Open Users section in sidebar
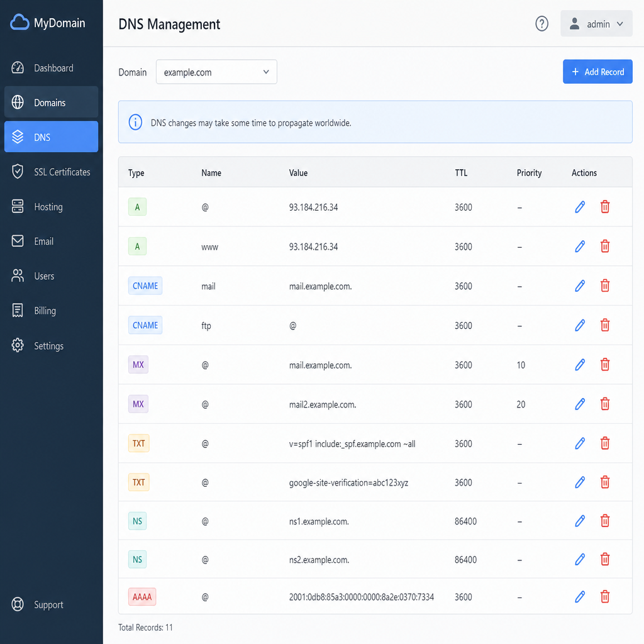 tap(52, 276)
